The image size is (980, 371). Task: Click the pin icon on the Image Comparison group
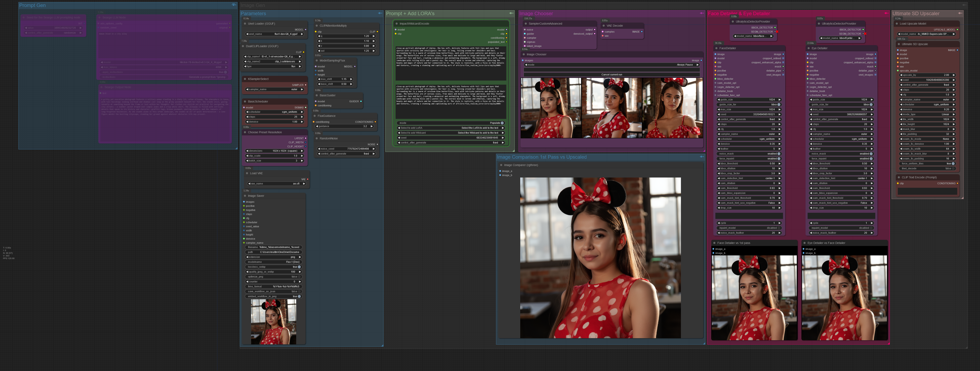tap(701, 157)
